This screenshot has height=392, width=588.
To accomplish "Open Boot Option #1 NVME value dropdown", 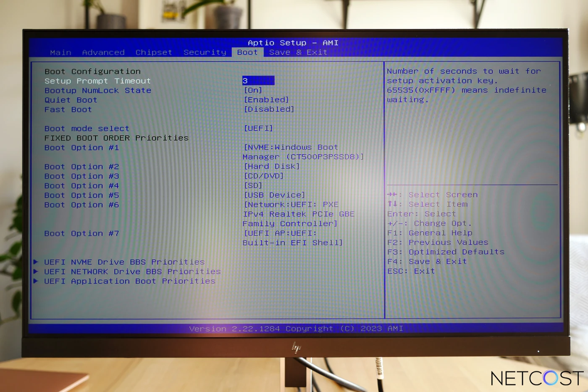I will (303, 152).
